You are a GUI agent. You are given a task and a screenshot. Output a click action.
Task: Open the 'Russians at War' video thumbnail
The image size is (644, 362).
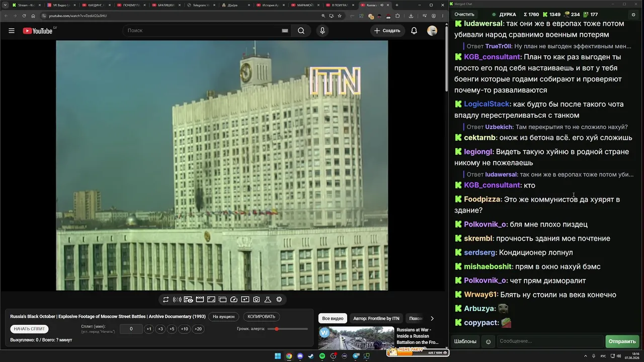tap(356, 338)
